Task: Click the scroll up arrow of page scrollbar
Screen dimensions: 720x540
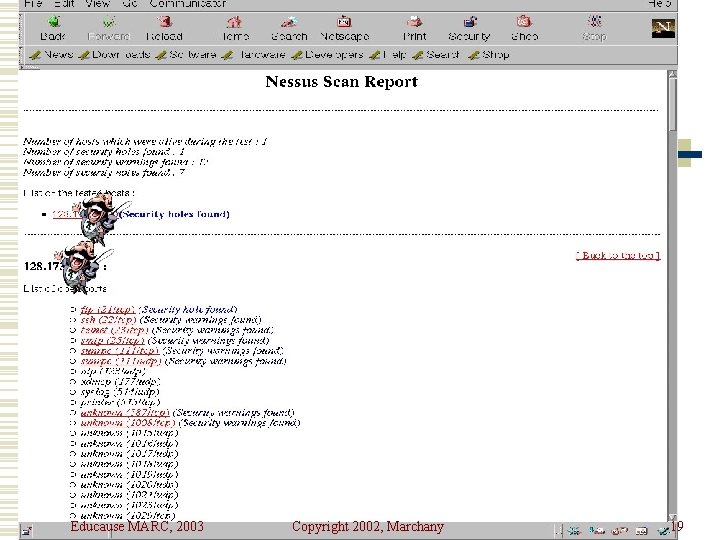Action: (x=672, y=74)
